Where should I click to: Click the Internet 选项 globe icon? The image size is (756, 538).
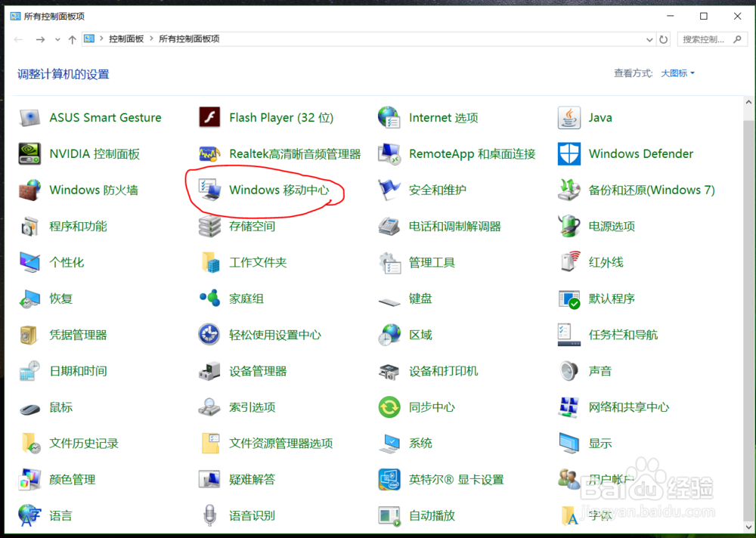[389, 118]
